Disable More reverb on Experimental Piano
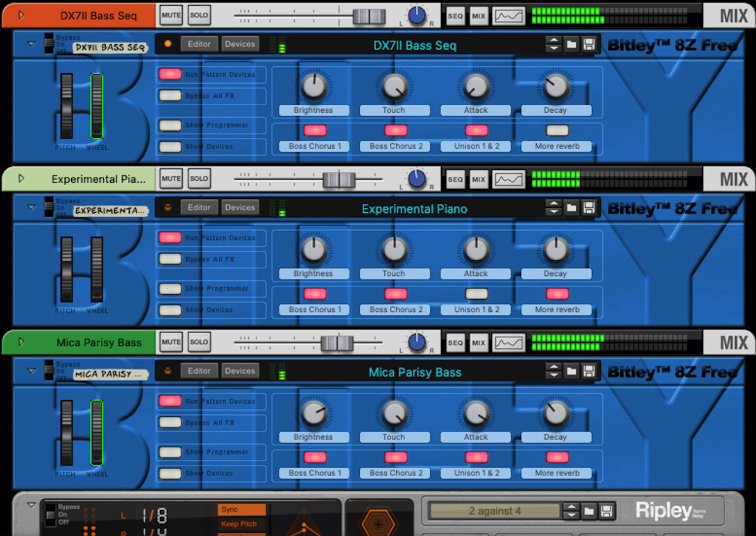756x536 pixels. 557,294
